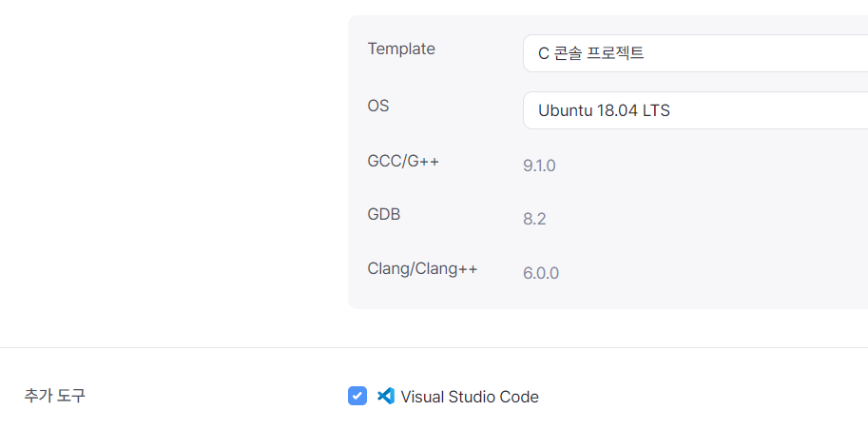Select the "C 콘솔 프로젝트" template text

click(x=591, y=53)
